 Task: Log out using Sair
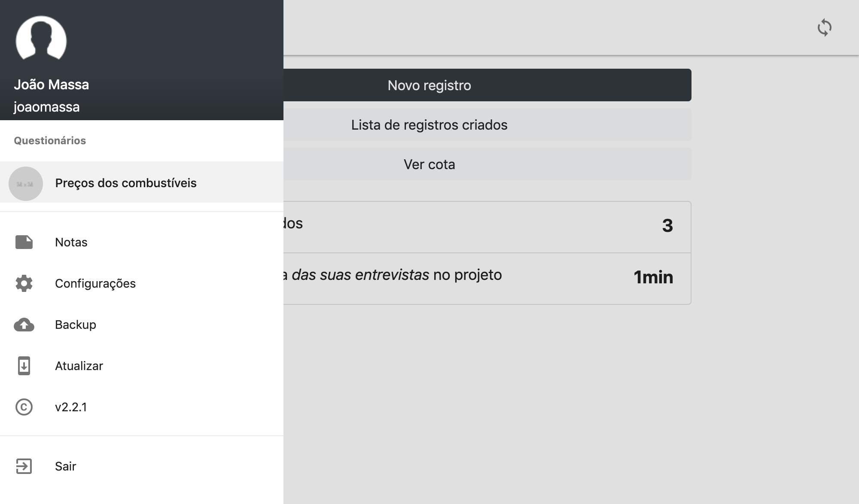(x=142, y=466)
